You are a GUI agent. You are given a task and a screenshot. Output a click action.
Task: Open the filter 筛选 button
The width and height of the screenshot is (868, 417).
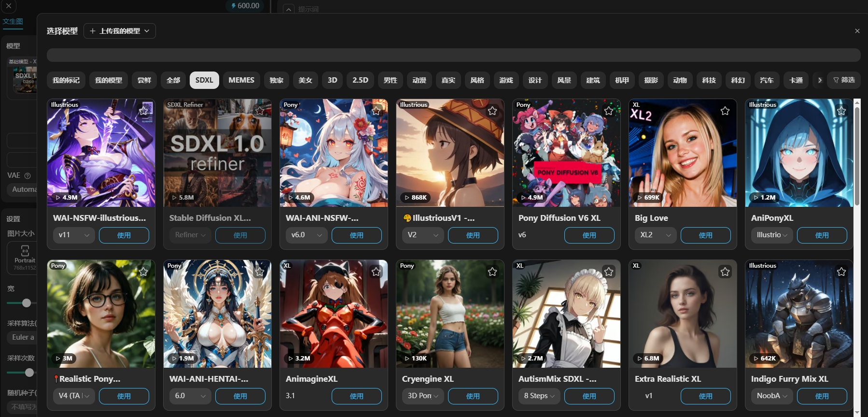[844, 80]
